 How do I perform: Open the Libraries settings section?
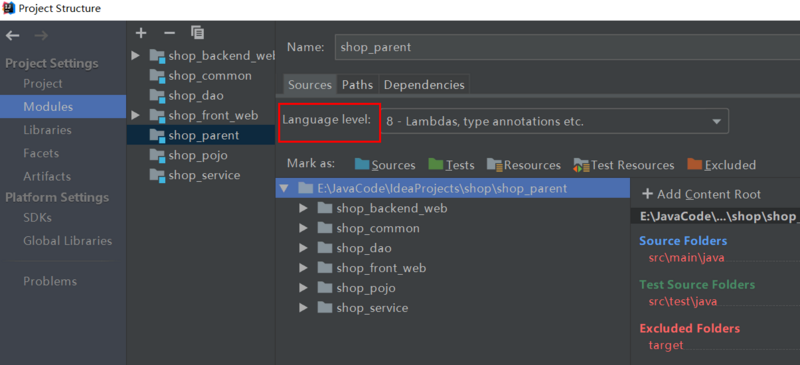click(x=47, y=130)
